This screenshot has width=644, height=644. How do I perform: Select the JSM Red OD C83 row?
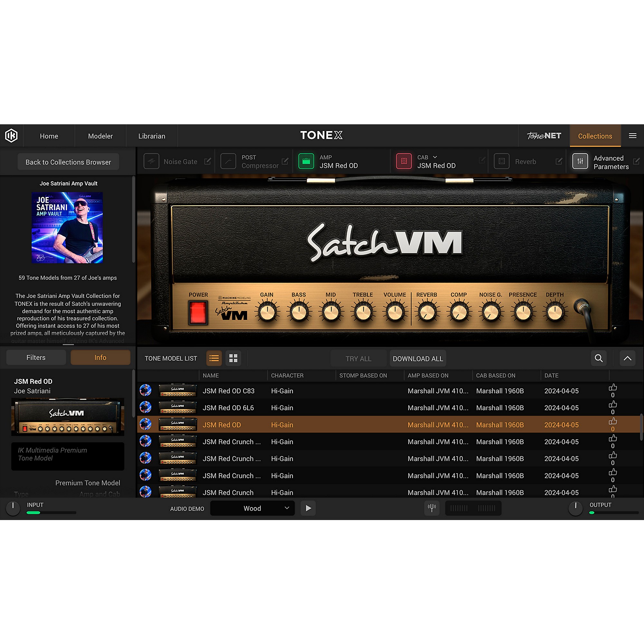(388, 391)
